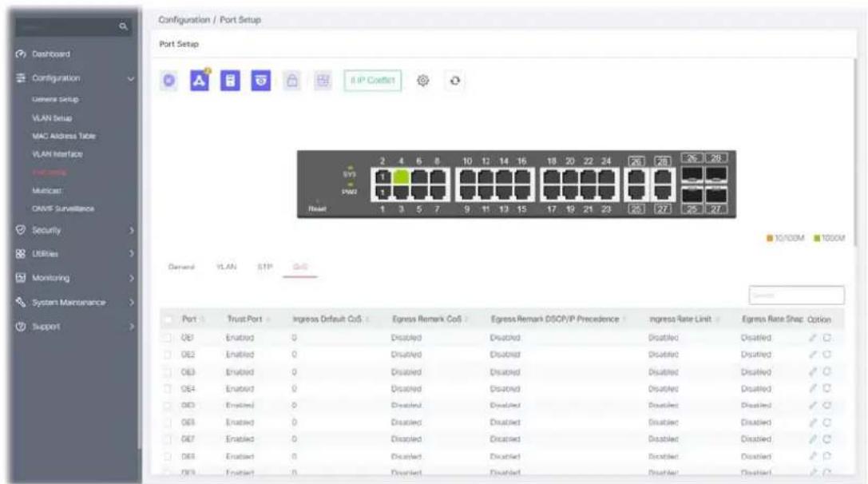
Task: Click the switch device toolbar icon
Action: pos(230,81)
